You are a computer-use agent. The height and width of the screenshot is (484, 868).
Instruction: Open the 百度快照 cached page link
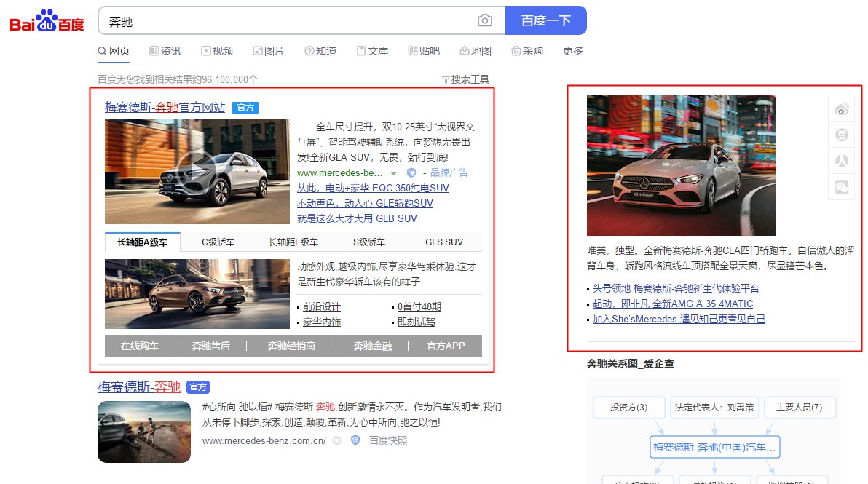coord(388,441)
